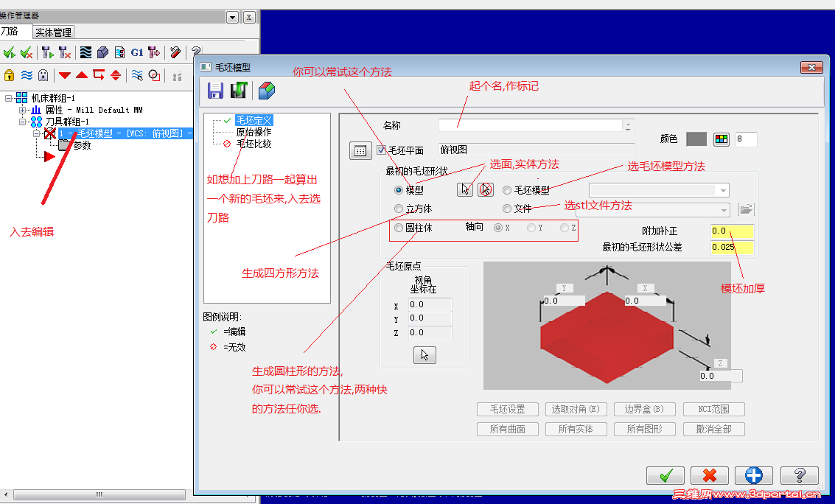
Task: Regenerate all selected operations icon
Action: coord(47,52)
